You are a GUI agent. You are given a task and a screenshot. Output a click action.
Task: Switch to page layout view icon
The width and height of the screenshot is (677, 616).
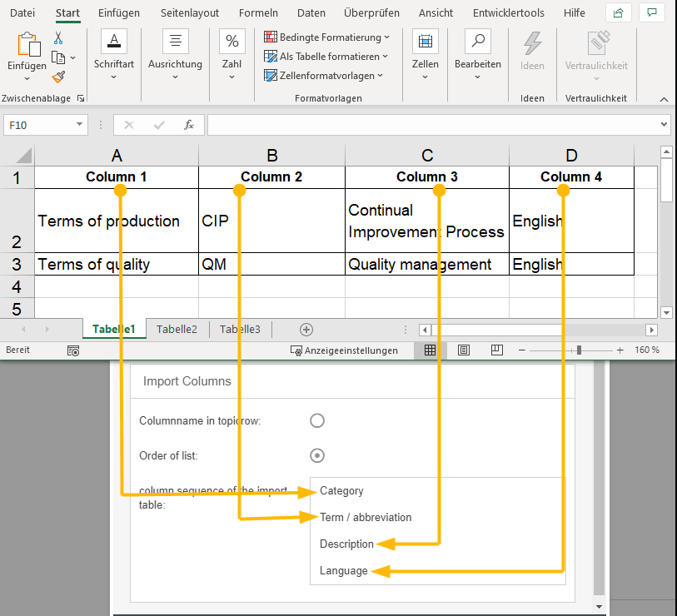click(x=464, y=350)
